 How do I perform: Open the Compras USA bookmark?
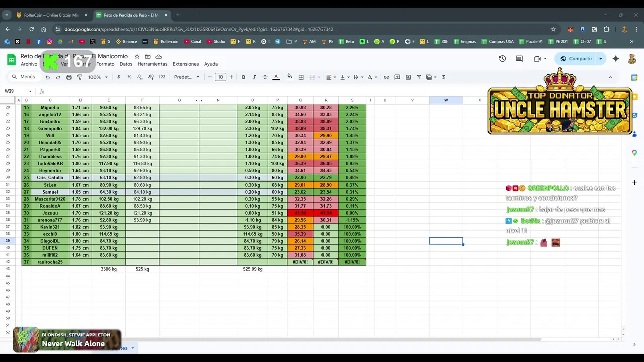tap(498, 42)
